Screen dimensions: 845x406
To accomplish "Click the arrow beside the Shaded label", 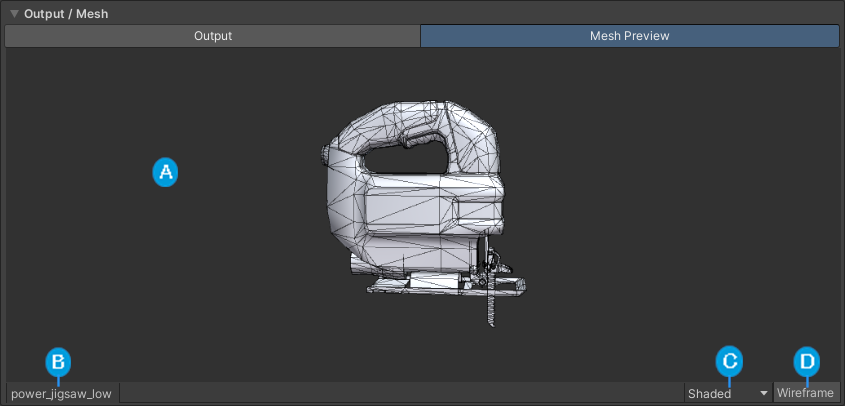I will 763,394.
